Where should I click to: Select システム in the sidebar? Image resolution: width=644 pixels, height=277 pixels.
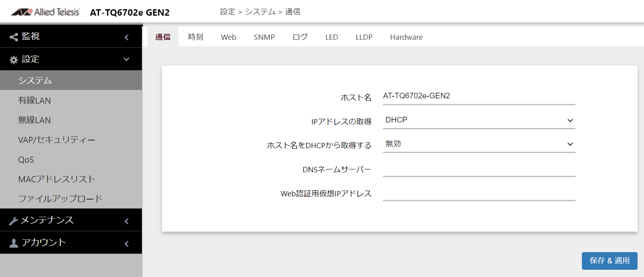71,80
